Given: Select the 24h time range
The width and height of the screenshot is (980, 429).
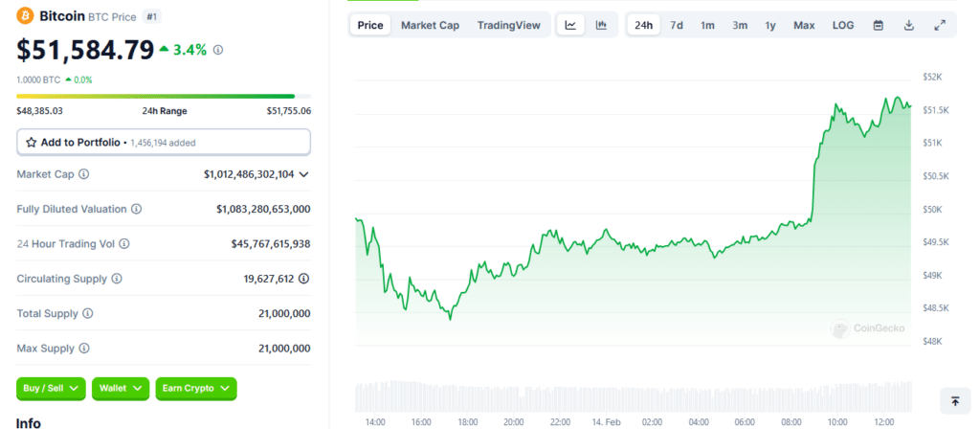Looking at the screenshot, I should (x=644, y=25).
